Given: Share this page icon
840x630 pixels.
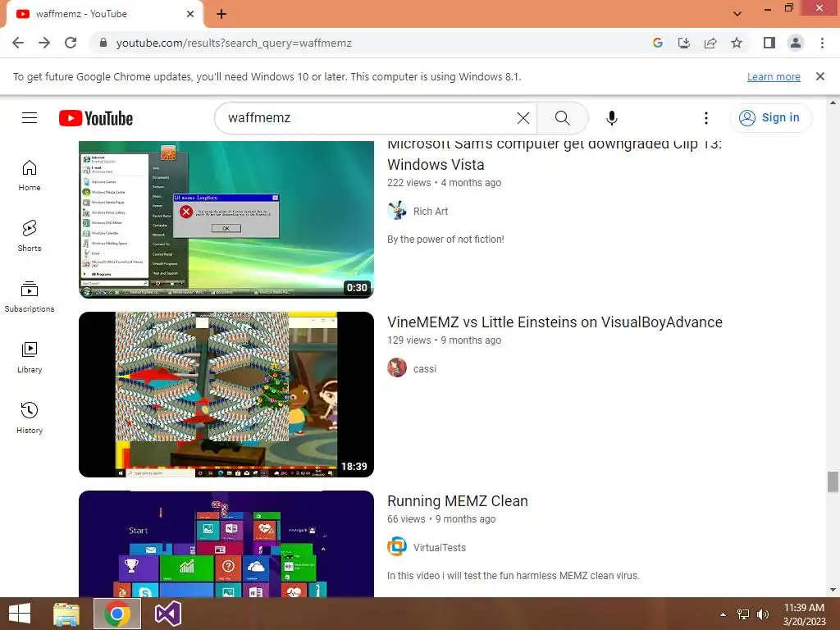Looking at the screenshot, I should 710,43.
